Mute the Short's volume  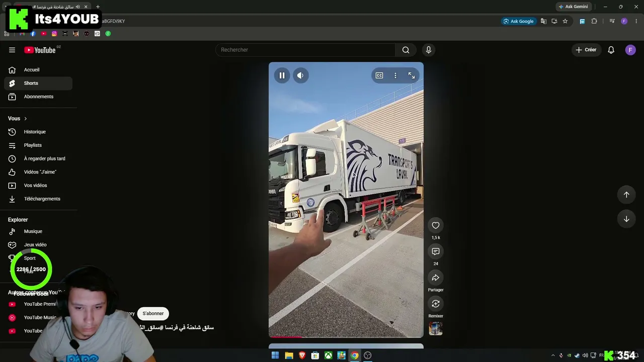[x=300, y=75]
